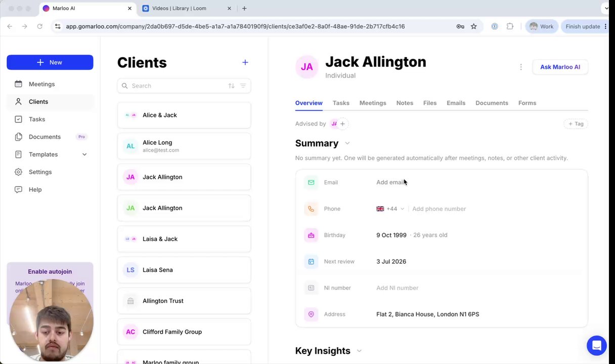Edit the birthday 9 Oct 1999
Image resolution: width=615 pixels, height=364 pixels.
[x=391, y=235]
